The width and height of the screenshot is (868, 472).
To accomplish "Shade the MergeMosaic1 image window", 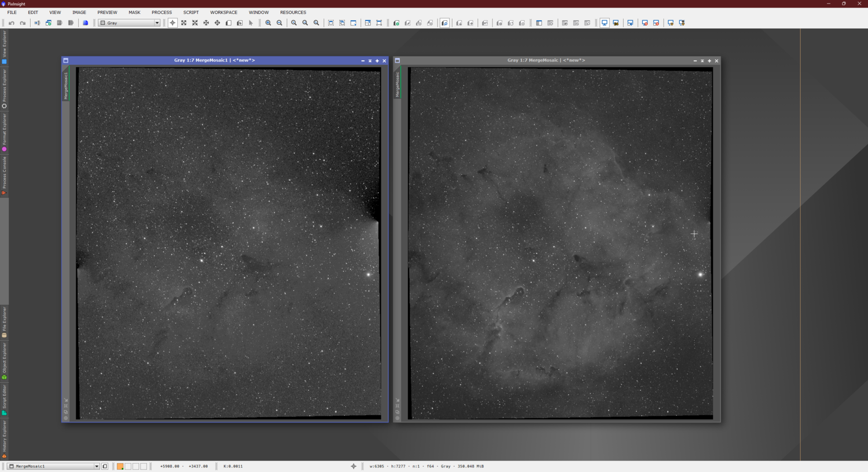I will (370, 61).
